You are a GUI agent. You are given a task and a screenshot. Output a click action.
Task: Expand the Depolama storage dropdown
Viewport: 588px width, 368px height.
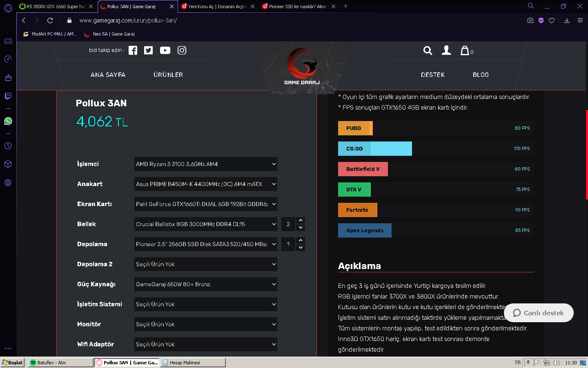pos(206,244)
